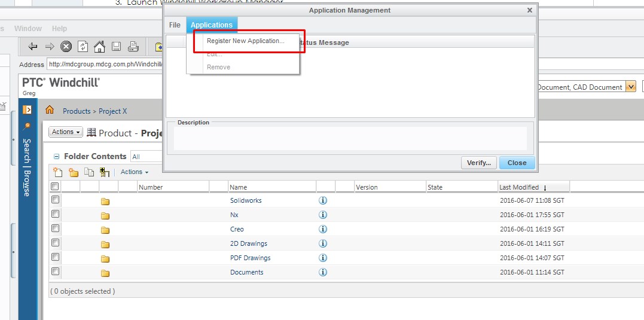Image resolution: width=644 pixels, height=320 pixels.
Task: Open the File menu in Application Management
Action: (175, 25)
